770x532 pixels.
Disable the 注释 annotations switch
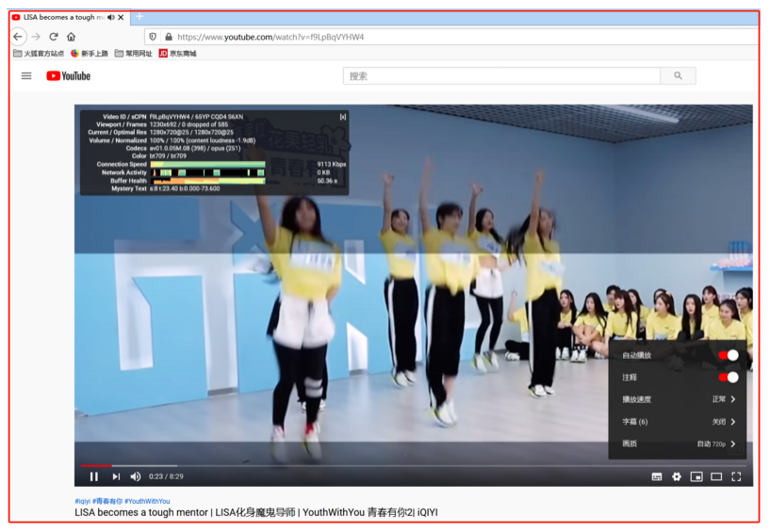click(x=729, y=377)
